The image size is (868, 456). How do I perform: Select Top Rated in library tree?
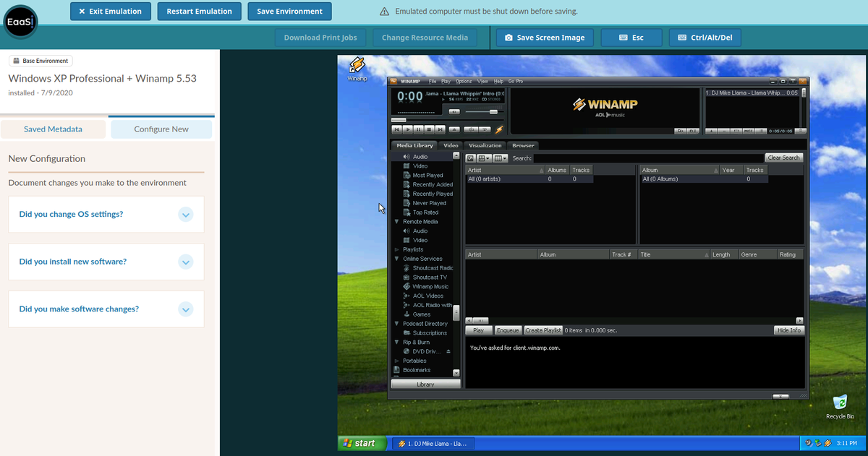(x=425, y=213)
